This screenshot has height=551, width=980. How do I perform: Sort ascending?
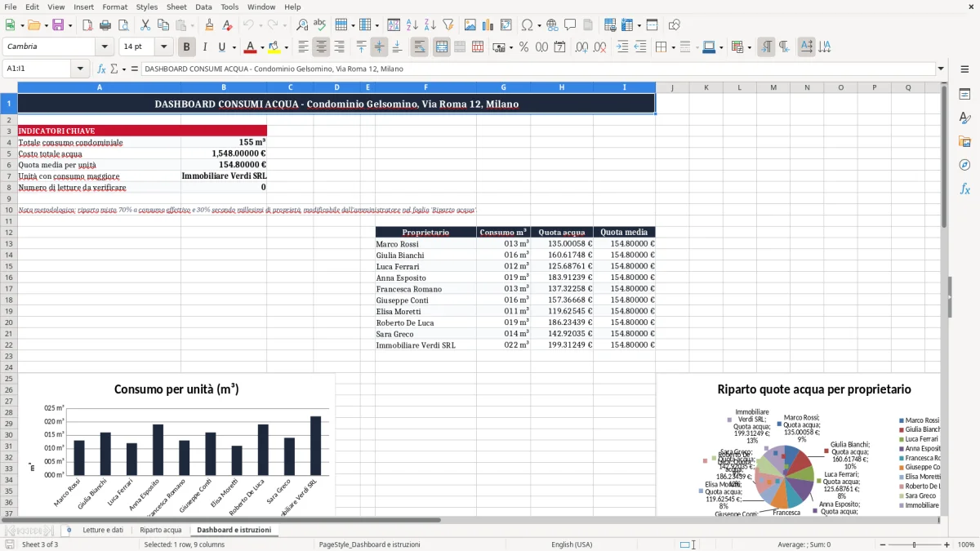tap(412, 25)
